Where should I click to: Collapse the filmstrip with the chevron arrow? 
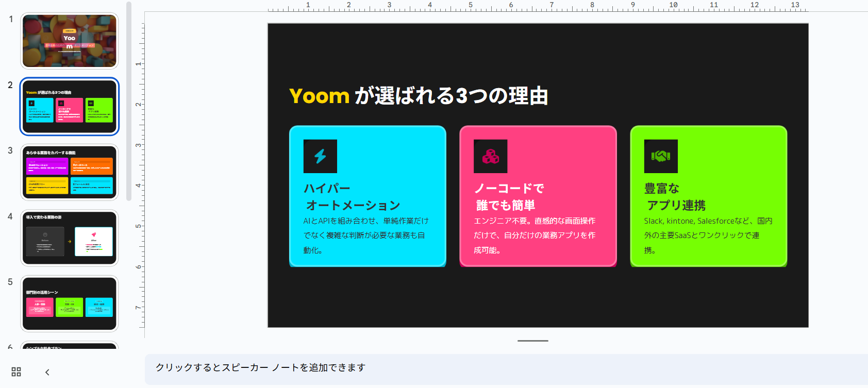click(x=47, y=372)
